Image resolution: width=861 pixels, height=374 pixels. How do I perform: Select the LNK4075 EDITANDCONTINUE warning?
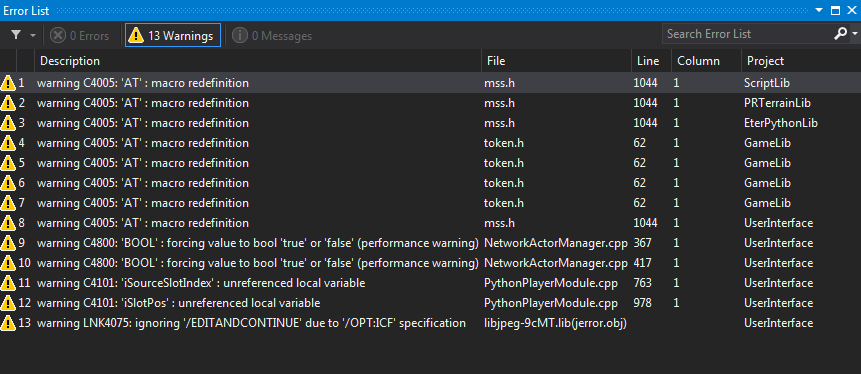click(251, 323)
